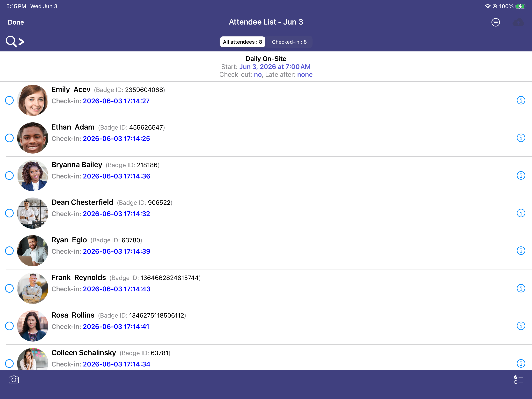Tap the name Dean Chesterfield
This screenshot has height=399, width=532.
pos(82,202)
